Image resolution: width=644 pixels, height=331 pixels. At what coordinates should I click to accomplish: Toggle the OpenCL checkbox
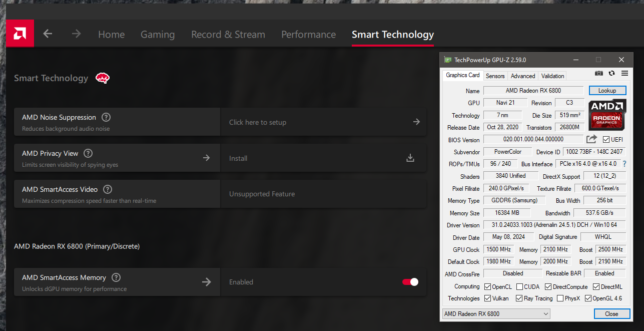487,287
